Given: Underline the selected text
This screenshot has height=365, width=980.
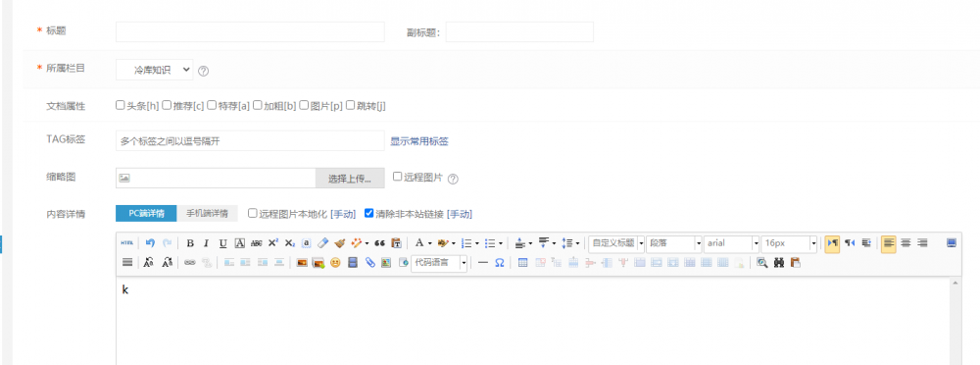Looking at the screenshot, I should click(x=223, y=243).
